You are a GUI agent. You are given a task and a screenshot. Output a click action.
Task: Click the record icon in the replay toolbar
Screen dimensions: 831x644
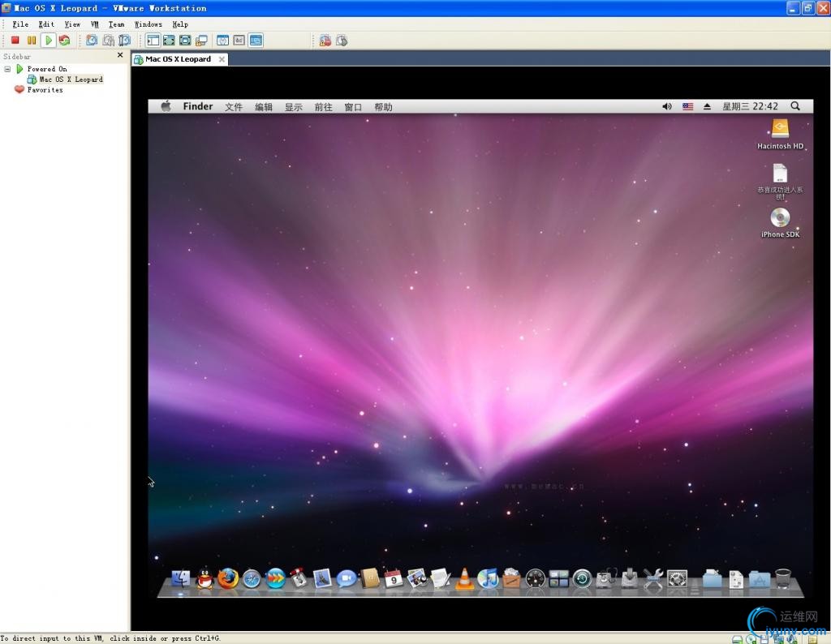click(x=325, y=41)
